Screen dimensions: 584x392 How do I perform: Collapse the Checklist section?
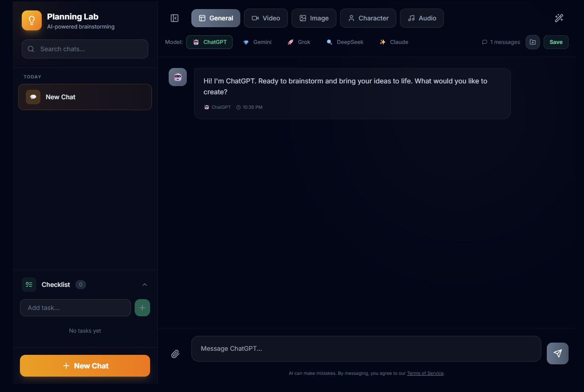[144, 285]
